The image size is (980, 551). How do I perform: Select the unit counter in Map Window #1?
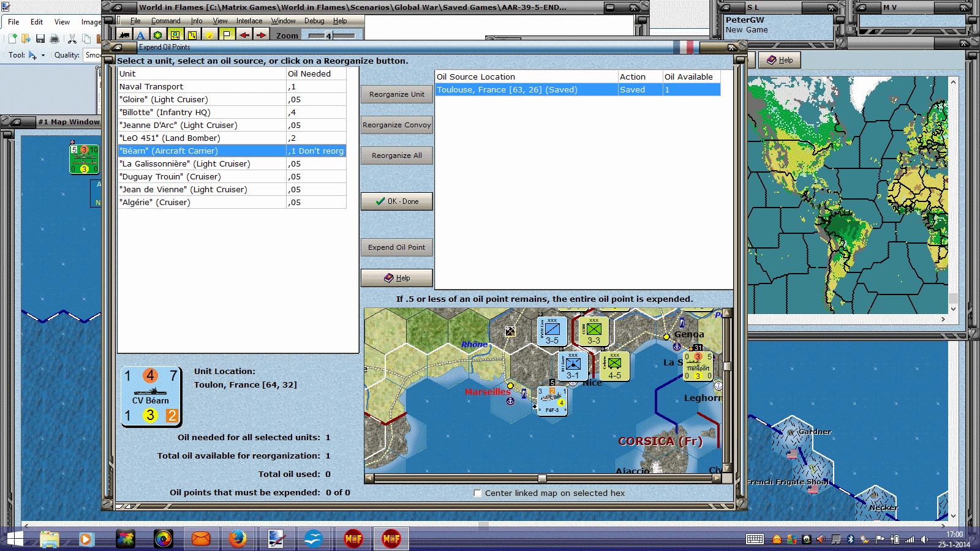pyautogui.click(x=84, y=159)
